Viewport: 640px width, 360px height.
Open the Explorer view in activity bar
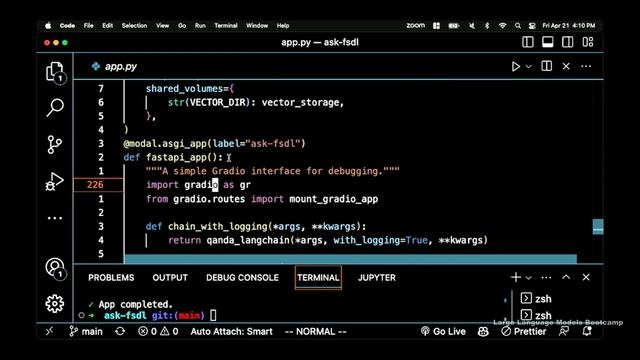[55, 72]
